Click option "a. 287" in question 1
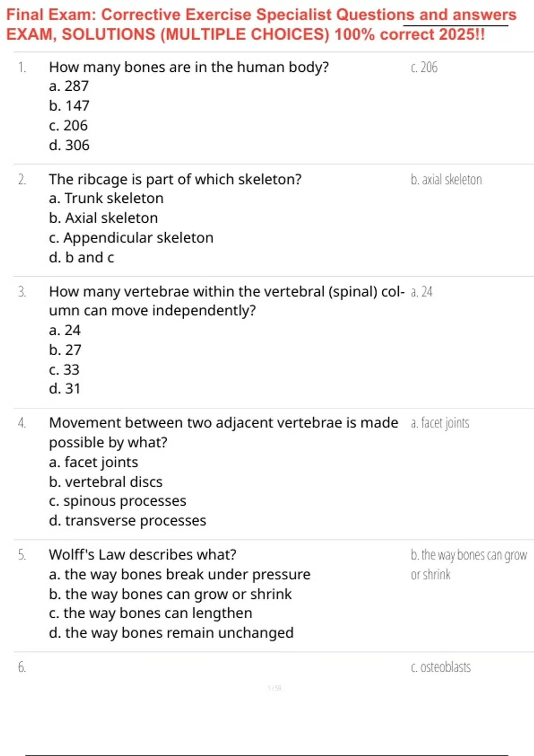The width and height of the screenshot is (534, 756). coord(69,86)
